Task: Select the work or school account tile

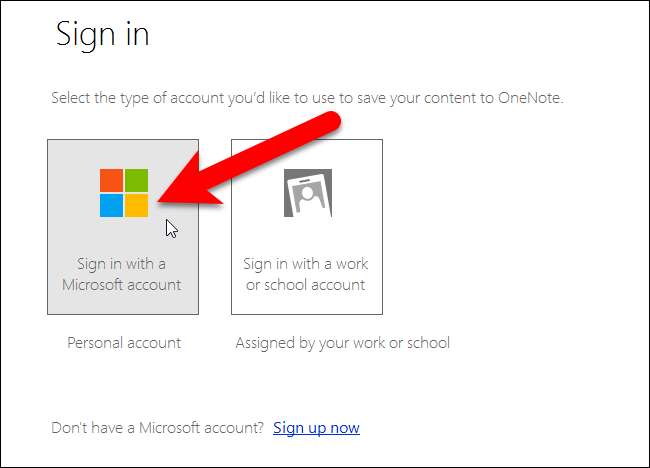Action: 306,226
